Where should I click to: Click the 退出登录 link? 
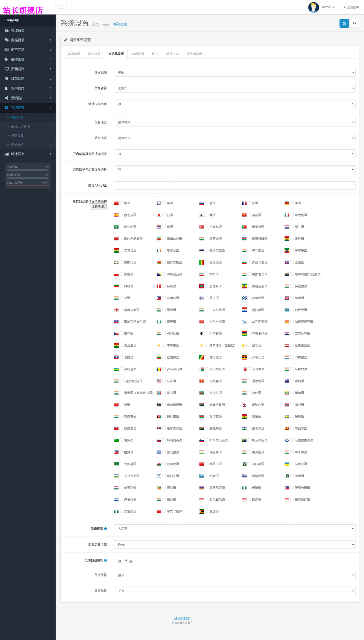(x=351, y=7)
